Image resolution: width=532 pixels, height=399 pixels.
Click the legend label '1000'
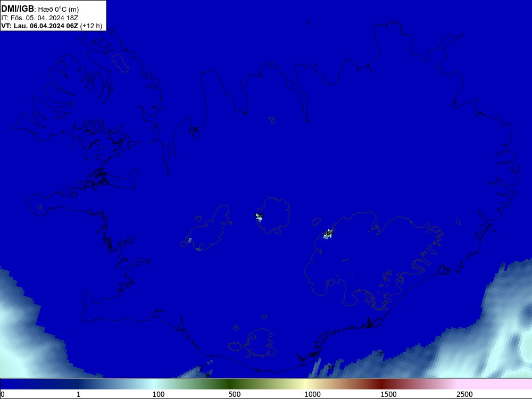(312, 394)
